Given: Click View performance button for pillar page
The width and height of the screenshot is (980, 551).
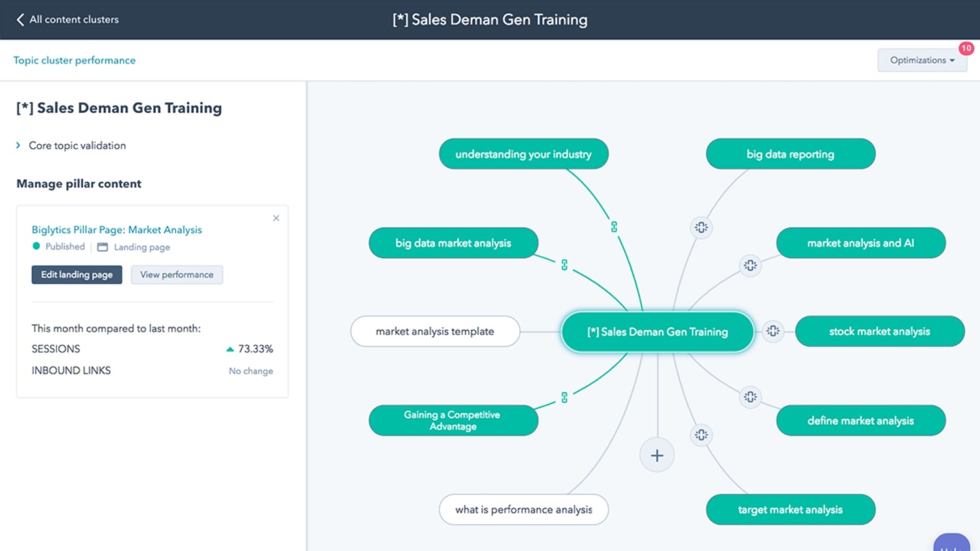Looking at the screenshot, I should pyautogui.click(x=176, y=274).
